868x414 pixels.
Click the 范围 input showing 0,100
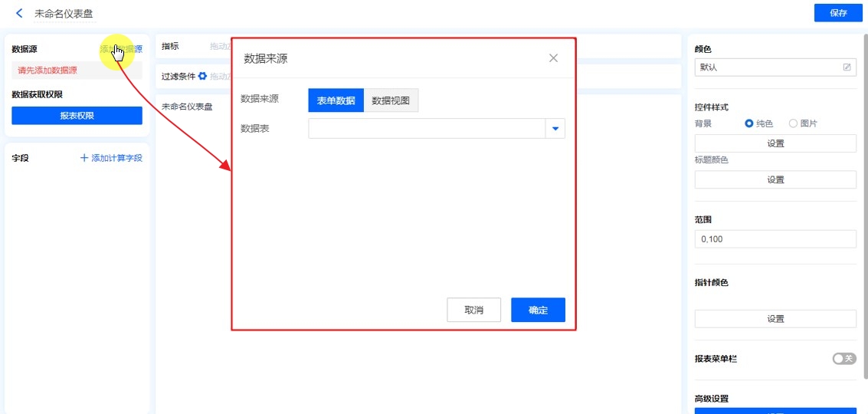(775, 239)
